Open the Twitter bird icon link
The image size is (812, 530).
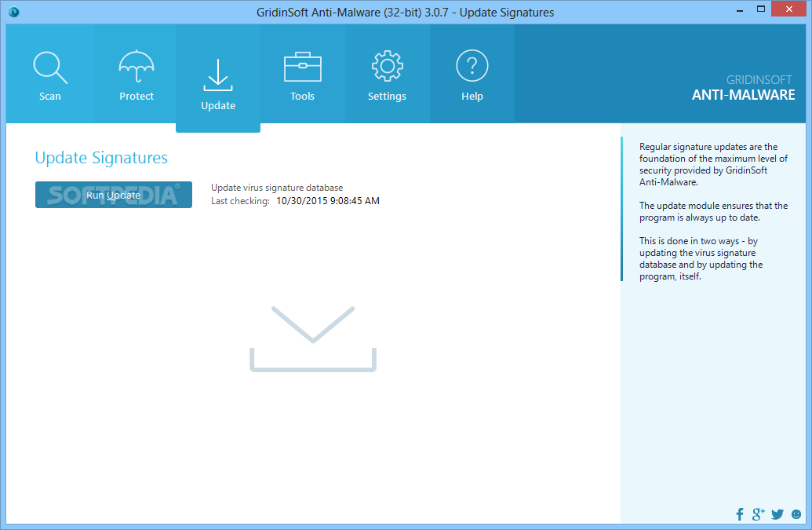point(777,514)
